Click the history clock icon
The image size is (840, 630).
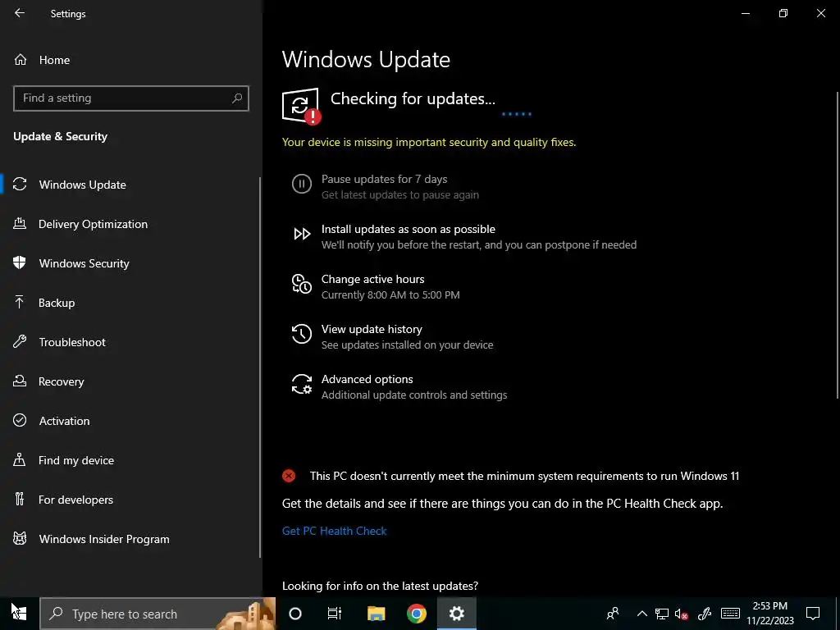point(302,334)
